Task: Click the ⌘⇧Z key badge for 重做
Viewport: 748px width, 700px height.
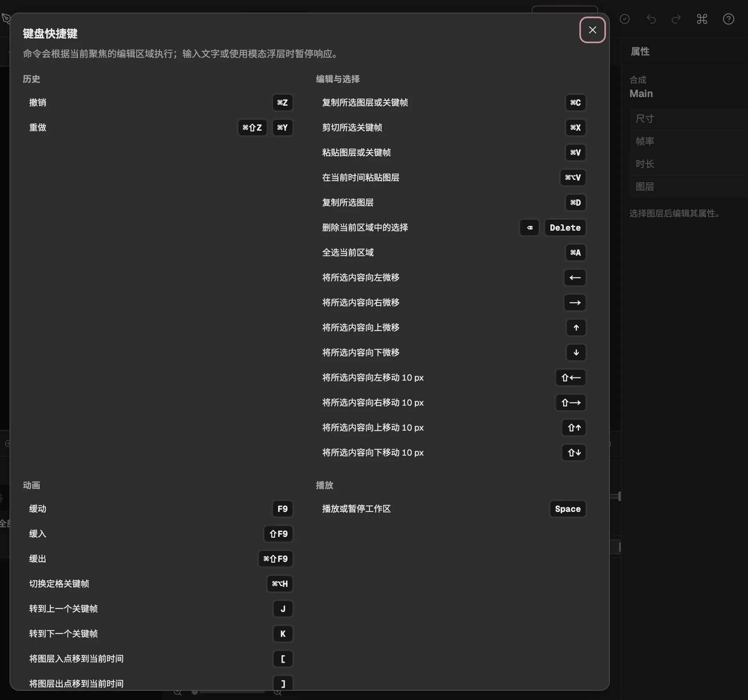Action: [252, 128]
